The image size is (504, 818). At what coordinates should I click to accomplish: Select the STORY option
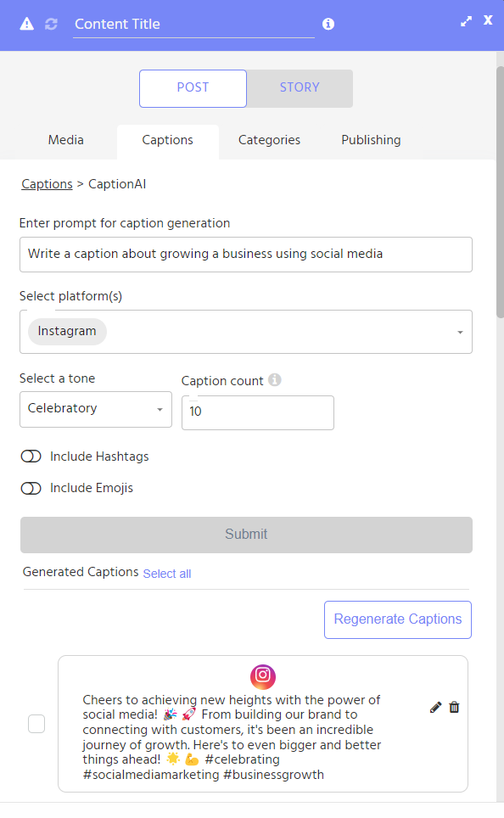tap(299, 87)
